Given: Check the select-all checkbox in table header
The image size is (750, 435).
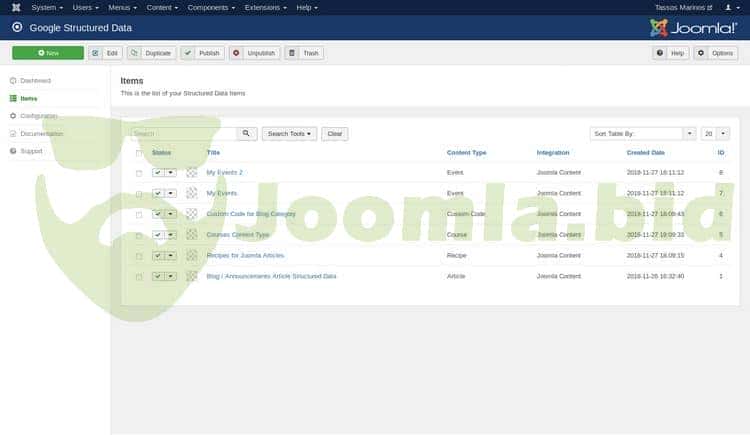Looking at the screenshot, I should 139,153.
